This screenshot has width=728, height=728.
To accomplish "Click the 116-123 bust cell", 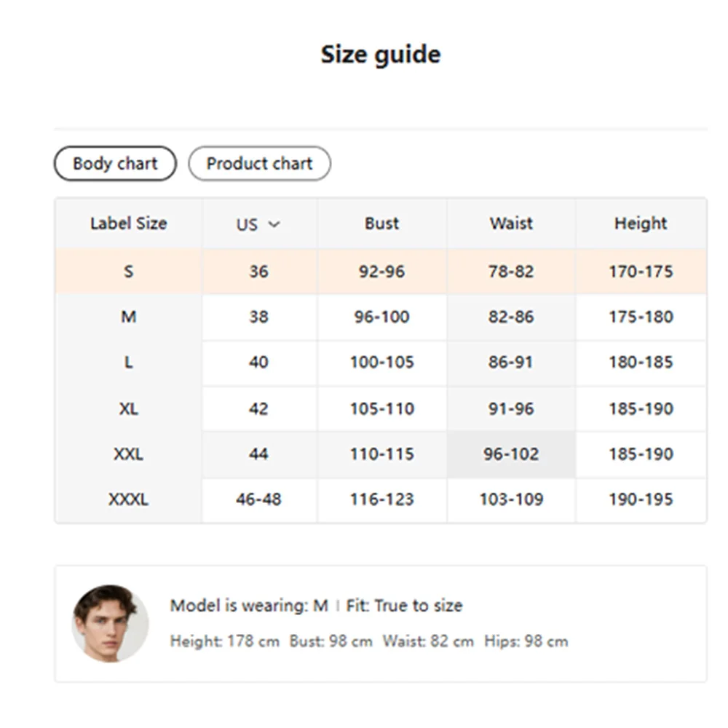I will click(x=381, y=499).
